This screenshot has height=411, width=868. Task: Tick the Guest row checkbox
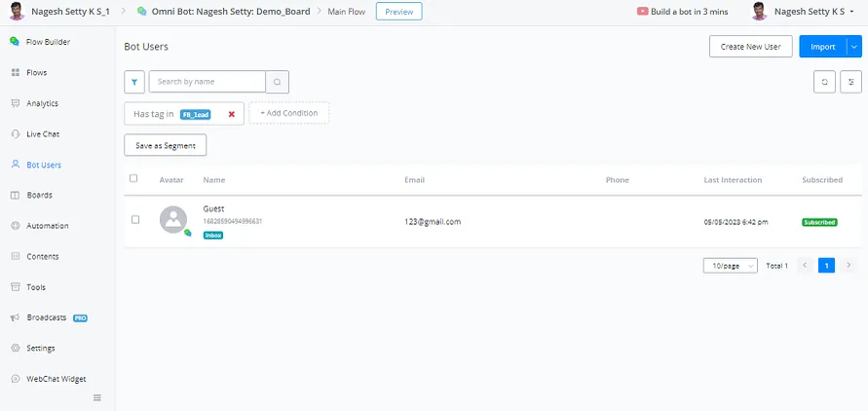[135, 219]
